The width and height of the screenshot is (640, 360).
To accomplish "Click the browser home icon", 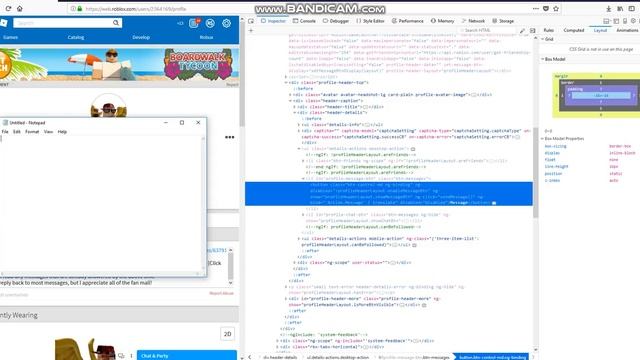I will (x=19, y=8).
